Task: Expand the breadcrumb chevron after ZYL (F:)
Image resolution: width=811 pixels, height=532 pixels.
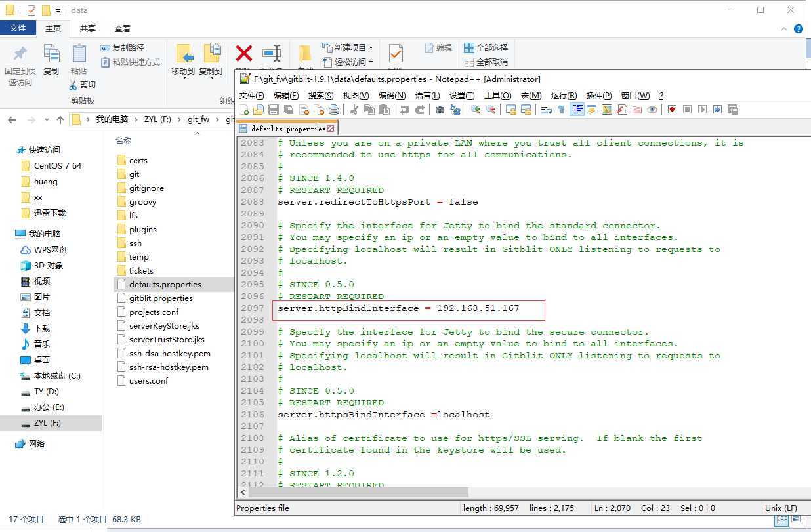Action: [180, 119]
